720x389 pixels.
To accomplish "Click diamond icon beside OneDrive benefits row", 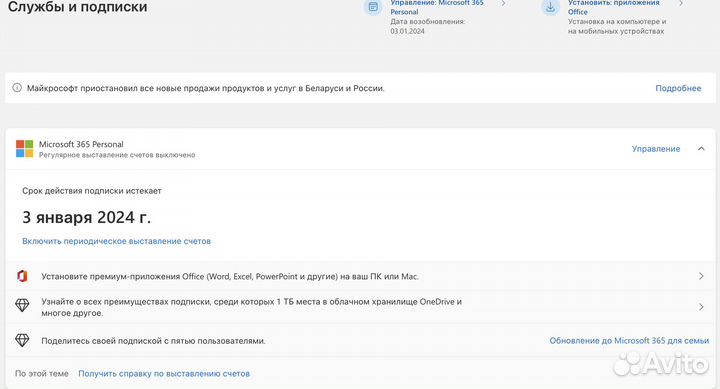I will [22, 305].
